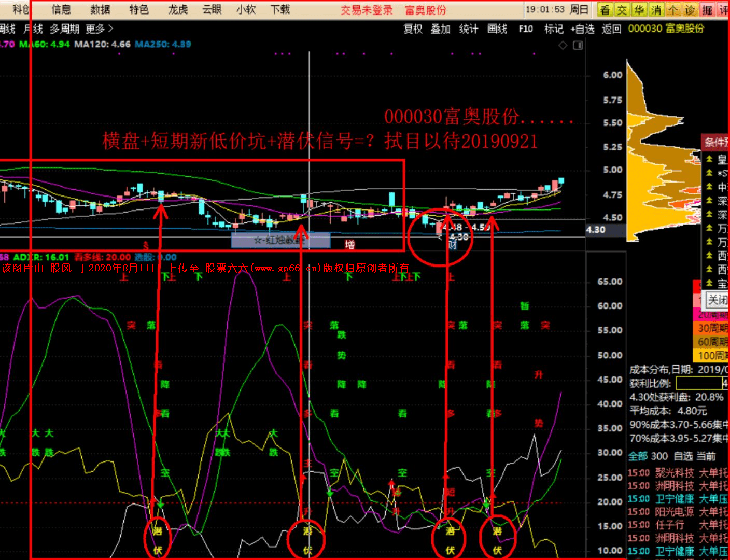Click 富奥股份 in the top bar
The width and height of the screenshot is (730, 560).
pos(425,10)
